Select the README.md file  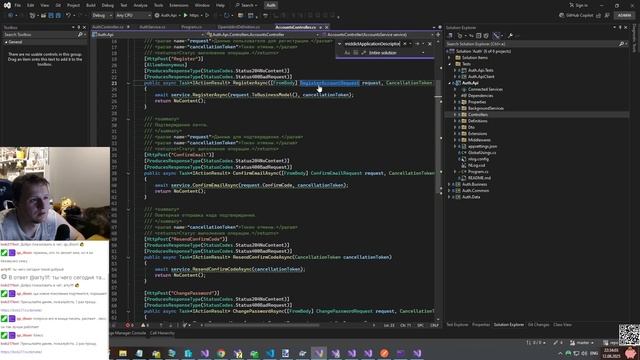pyautogui.click(x=479, y=178)
